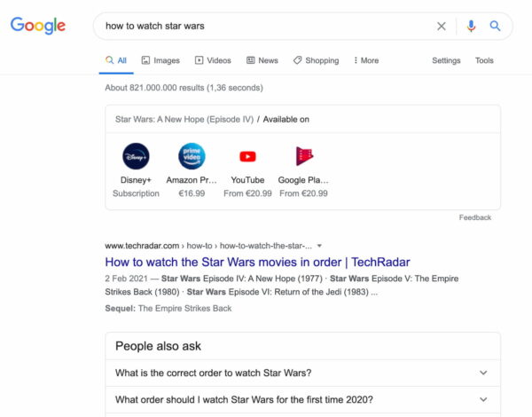Open the More search options menu
Viewport: 532px width, 417px height.
(366, 60)
